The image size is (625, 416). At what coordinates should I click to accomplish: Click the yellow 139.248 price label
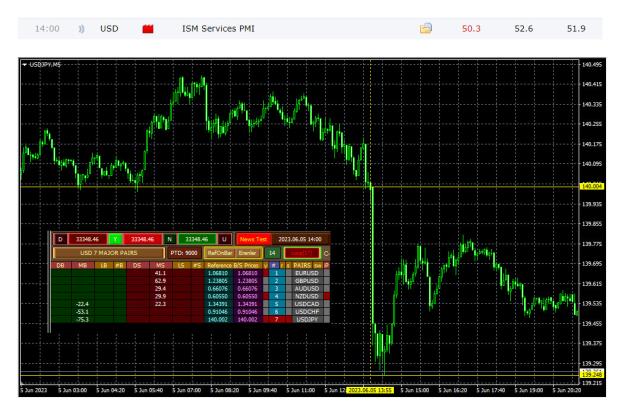592,375
